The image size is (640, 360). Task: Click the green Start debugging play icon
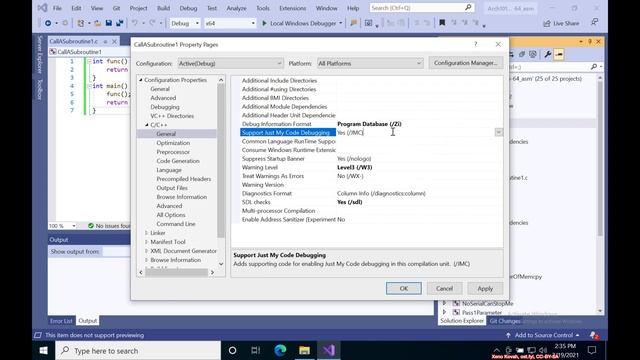click(264, 23)
